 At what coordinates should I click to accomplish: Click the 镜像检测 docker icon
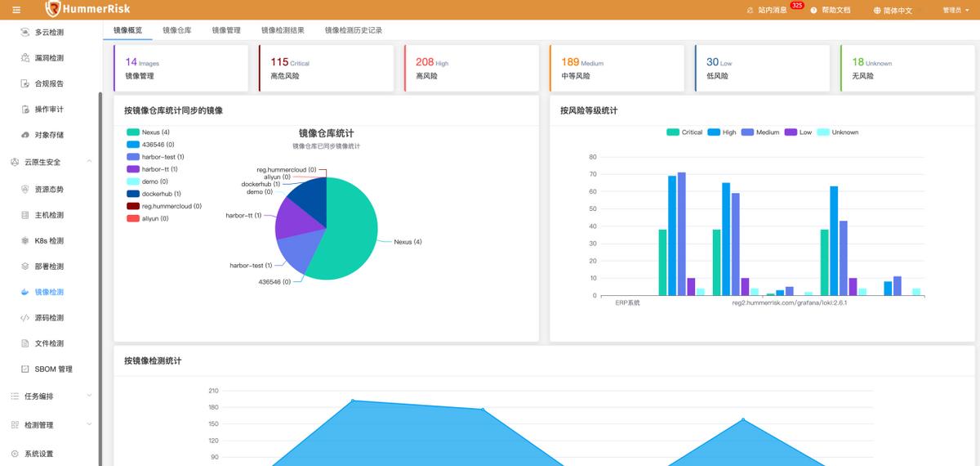point(25,292)
